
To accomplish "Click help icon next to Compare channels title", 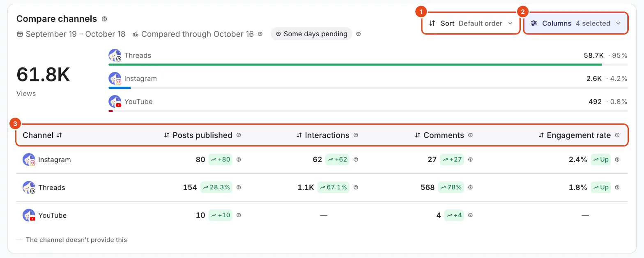I will [104, 19].
